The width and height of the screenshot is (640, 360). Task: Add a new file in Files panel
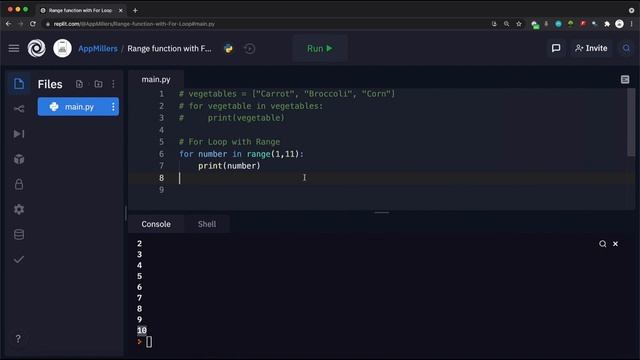tap(79, 84)
